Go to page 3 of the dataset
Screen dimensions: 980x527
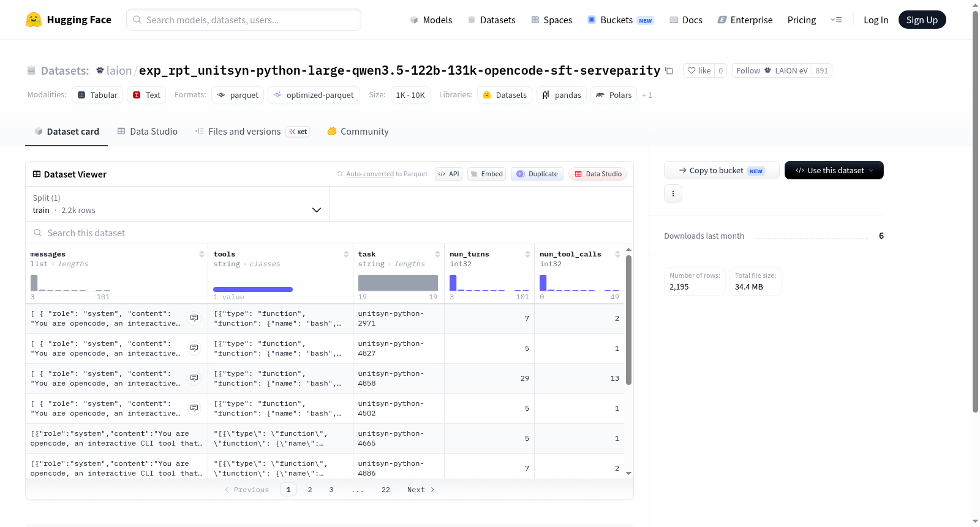tap(331, 490)
